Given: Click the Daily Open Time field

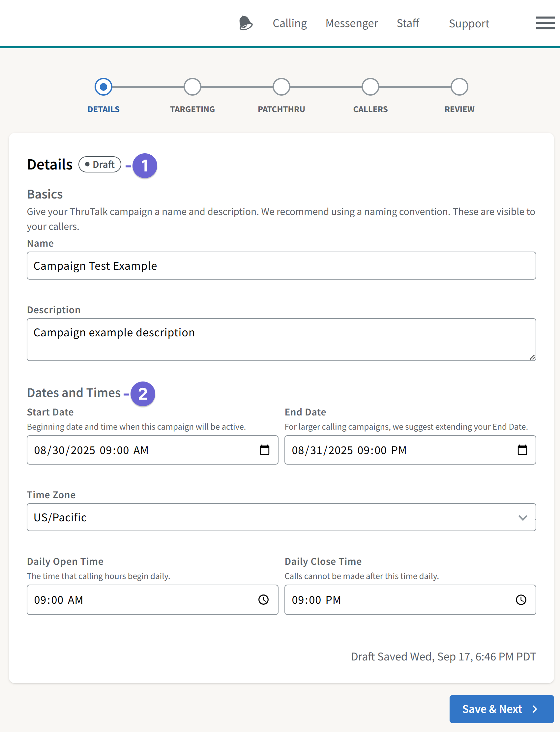Looking at the screenshot, I should click(152, 599).
